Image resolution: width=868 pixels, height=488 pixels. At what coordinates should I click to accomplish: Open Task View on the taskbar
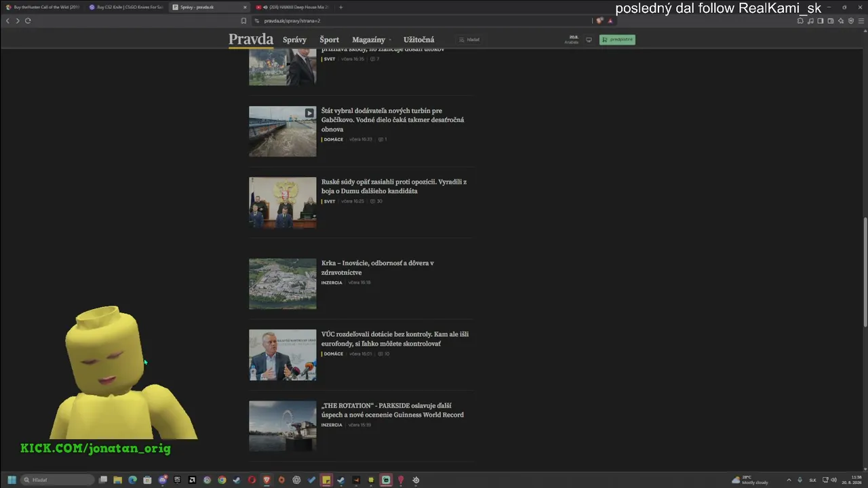click(x=103, y=480)
